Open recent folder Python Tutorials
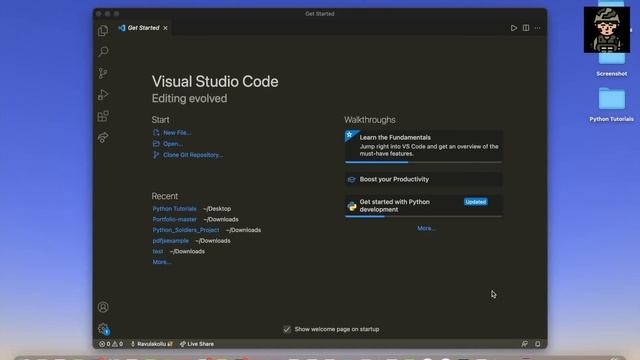The height and width of the screenshot is (360, 640). click(x=174, y=209)
